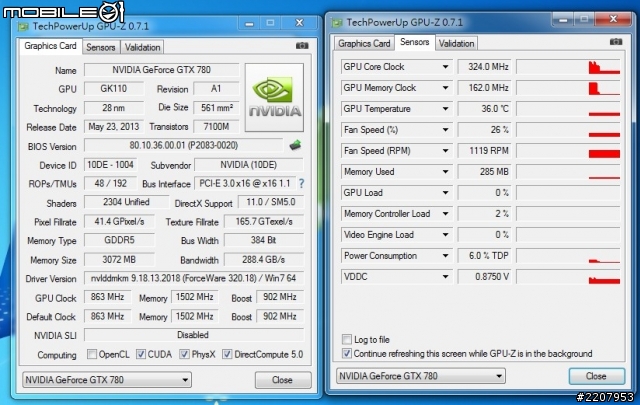Click the screenshot camera icon in Graphics Card window

302,46
